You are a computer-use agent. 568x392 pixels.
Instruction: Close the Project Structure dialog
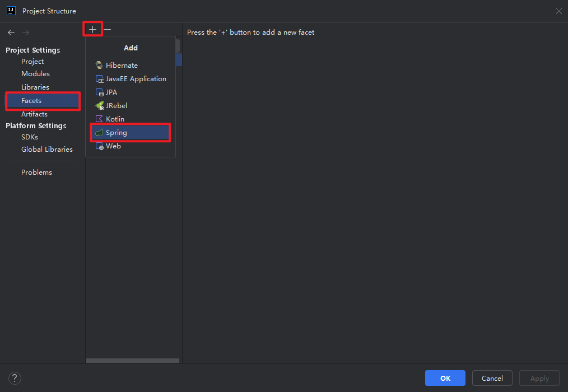click(558, 11)
